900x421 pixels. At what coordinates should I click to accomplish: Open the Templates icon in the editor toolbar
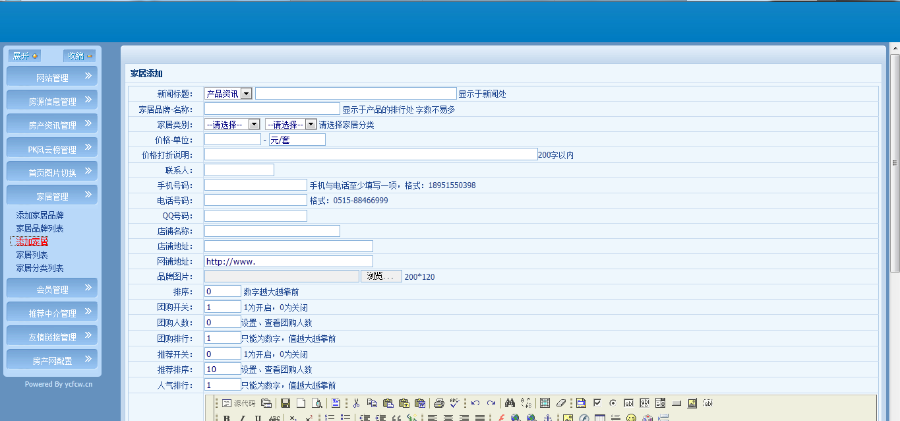pos(336,403)
